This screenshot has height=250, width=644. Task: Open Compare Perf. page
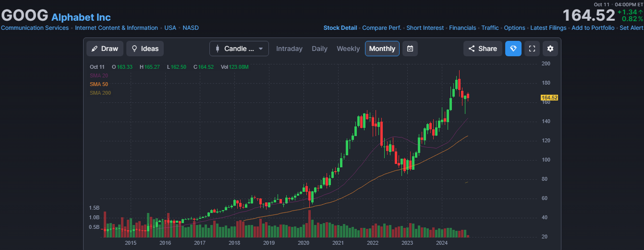click(x=382, y=28)
